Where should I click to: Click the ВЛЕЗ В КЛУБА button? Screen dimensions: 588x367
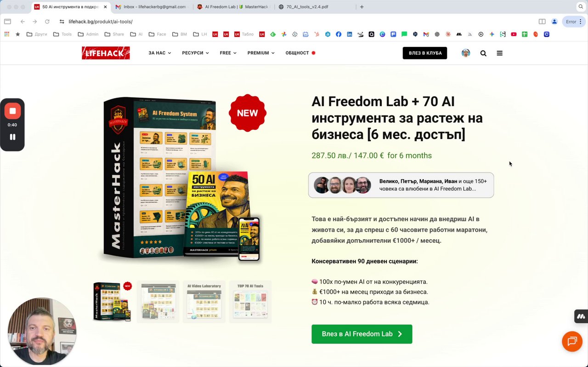click(x=425, y=53)
